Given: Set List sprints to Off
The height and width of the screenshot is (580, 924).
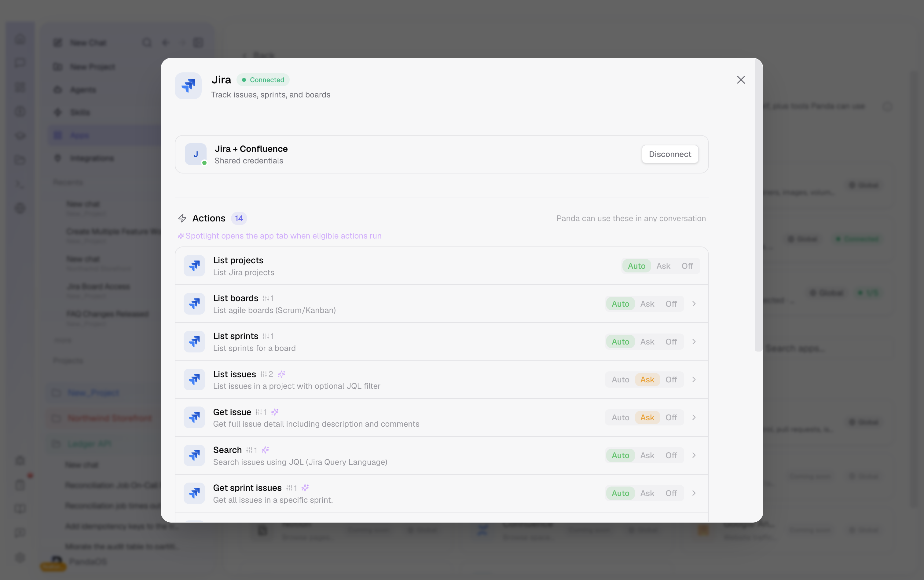Looking at the screenshot, I should [x=671, y=342].
